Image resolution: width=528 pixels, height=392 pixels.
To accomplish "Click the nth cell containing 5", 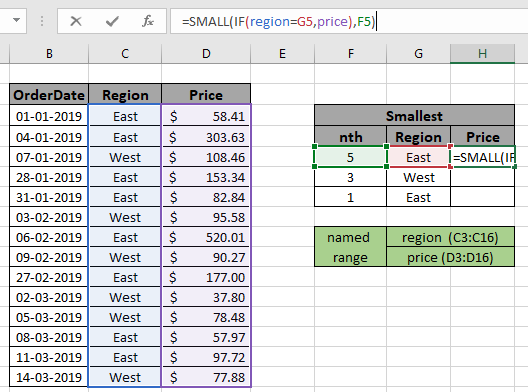I will point(350,157).
